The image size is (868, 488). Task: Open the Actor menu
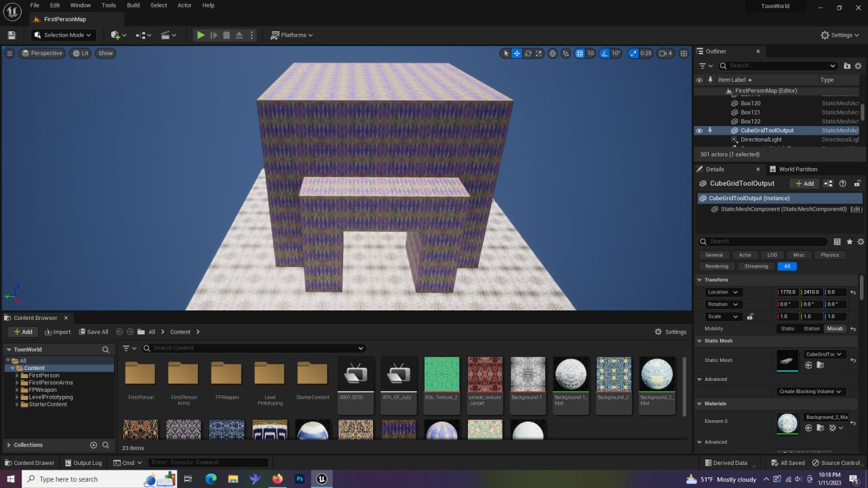(x=184, y=5)
